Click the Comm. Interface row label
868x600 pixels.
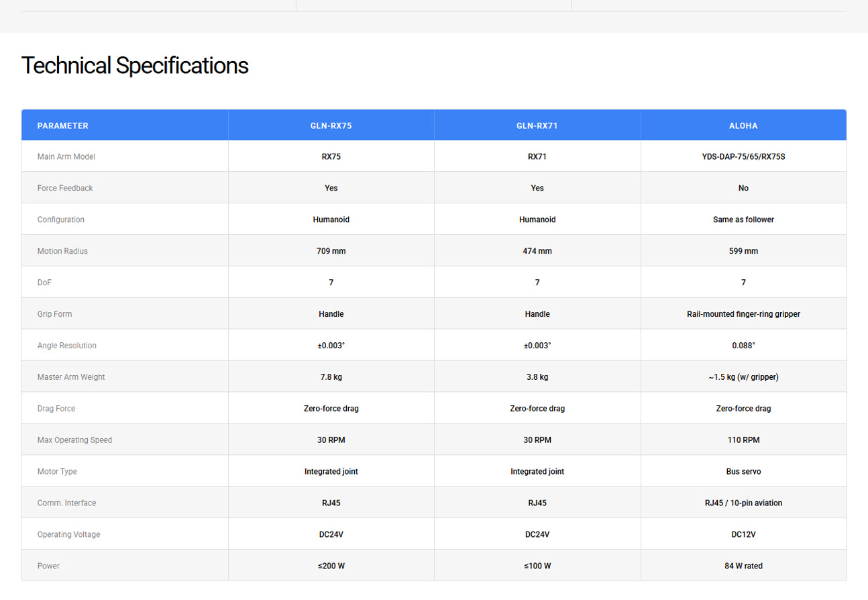click(67, 503)
